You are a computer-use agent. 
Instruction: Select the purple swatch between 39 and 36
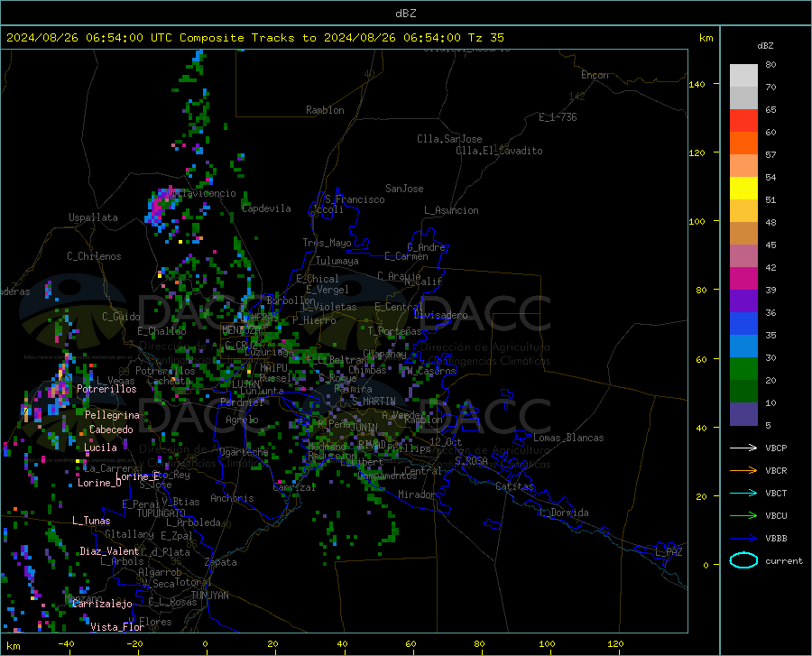click(x=743, y=301)
